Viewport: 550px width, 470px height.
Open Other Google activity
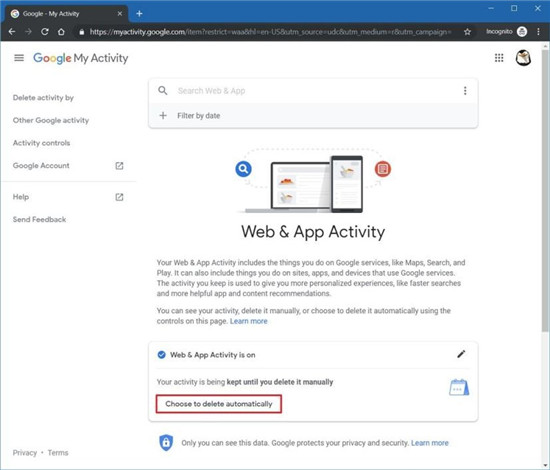[51, 120]
